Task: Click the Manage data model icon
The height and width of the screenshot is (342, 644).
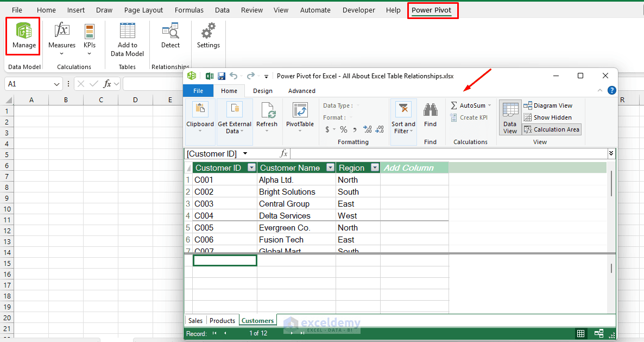Action: [24, 31]
